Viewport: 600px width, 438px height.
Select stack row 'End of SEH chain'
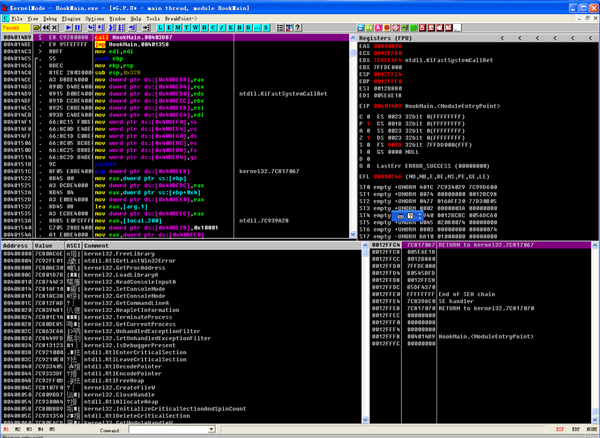(481, 294)
